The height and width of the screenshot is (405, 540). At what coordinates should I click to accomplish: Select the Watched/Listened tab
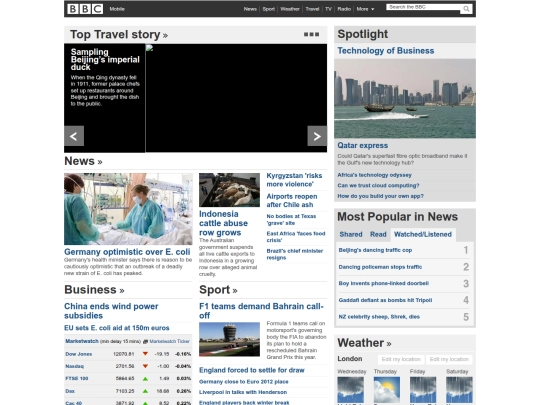pos(423,235)
